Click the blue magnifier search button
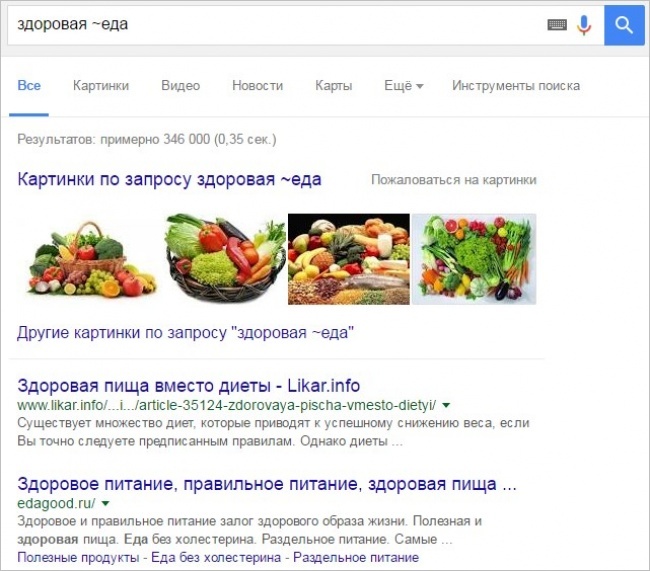Screen dimensions: 650x571 [x=624, y=25]
